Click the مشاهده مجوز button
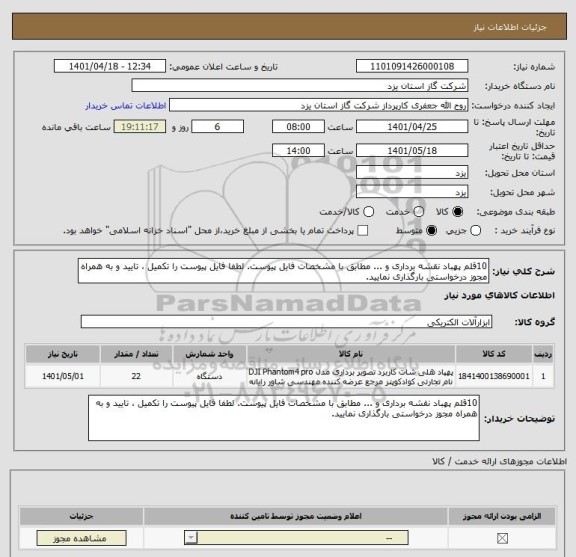This screenshot has height=557, width=576. click(x=81, y=538)
